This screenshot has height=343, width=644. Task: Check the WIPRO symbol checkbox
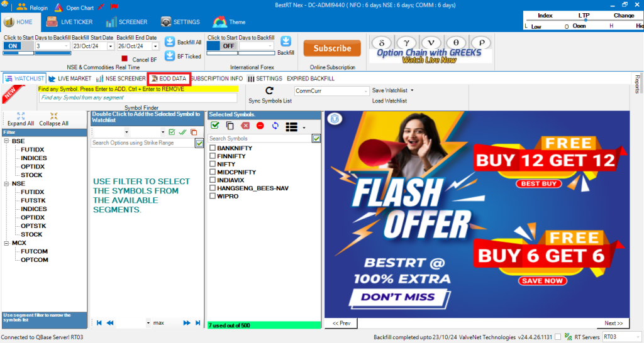pos(213,196)
